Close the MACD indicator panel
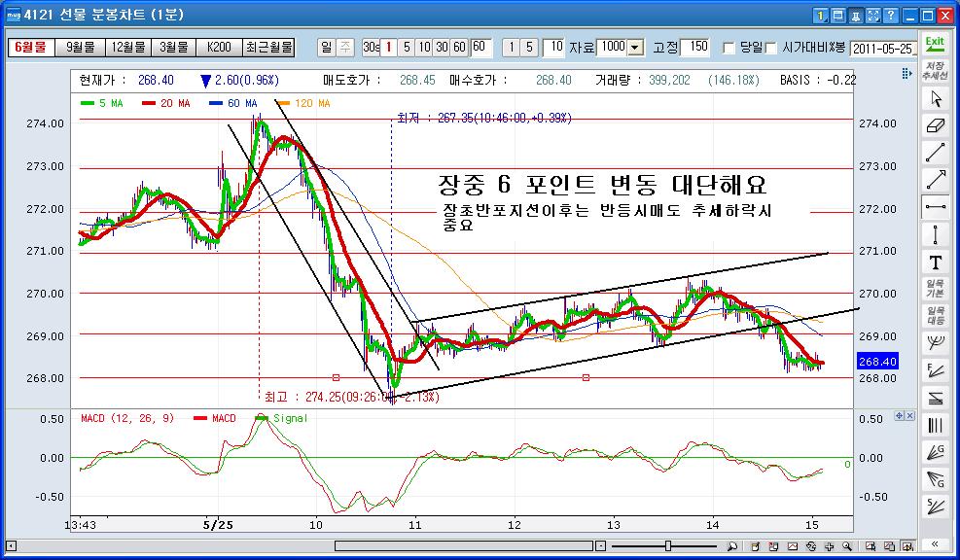 click(910, 415)
